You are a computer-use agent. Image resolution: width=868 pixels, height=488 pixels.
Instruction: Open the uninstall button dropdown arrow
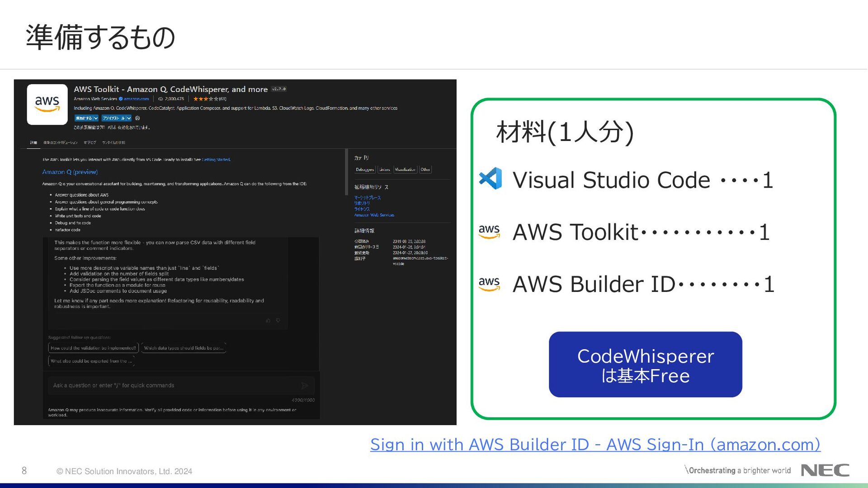pyautogui.click(x=129, y=118)
